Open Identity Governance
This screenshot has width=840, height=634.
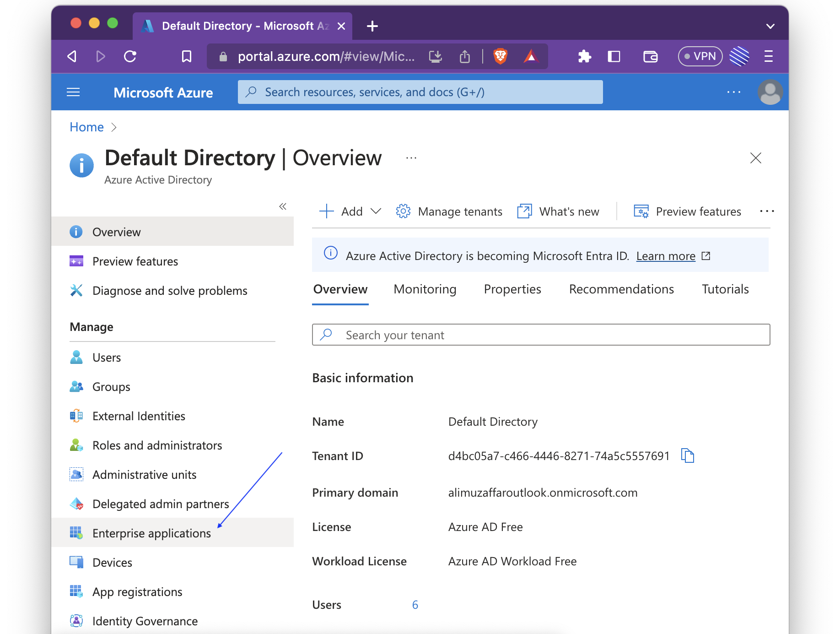[172, 621]
